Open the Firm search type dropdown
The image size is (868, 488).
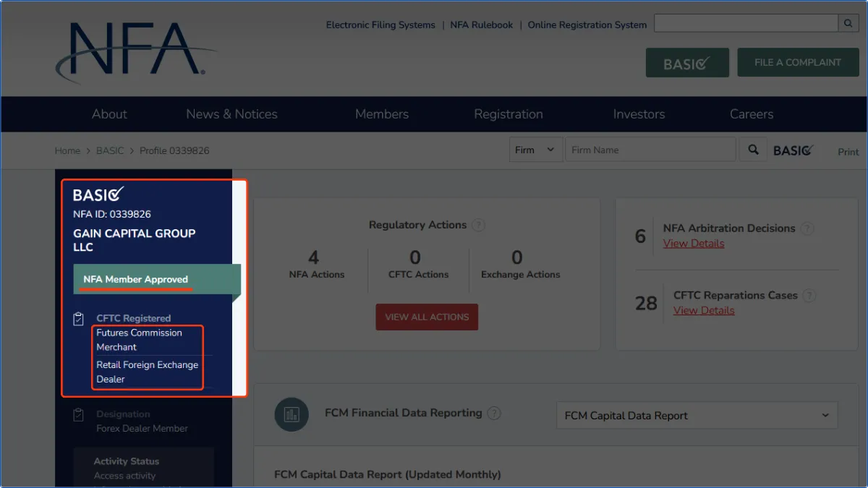(535, 150)
